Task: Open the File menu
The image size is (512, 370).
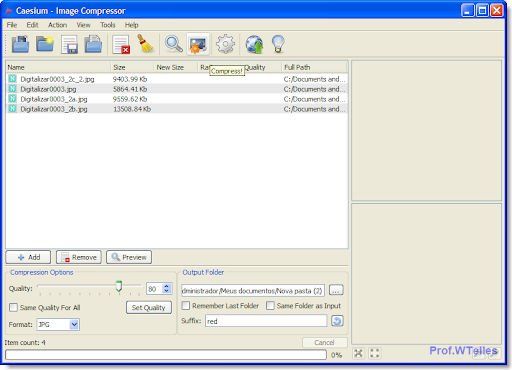Action: coord(12,25)
